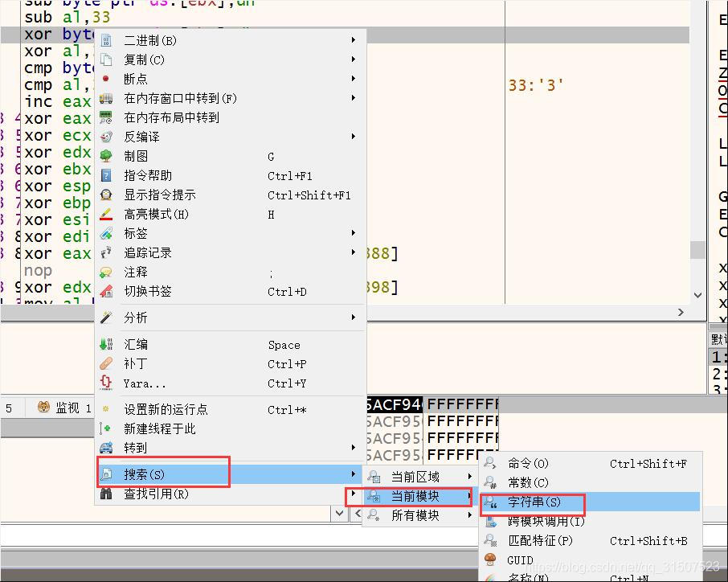Image resolution: width=728 pixels, height=582 pixels.
Task: Choose 在内存窗口中转到(F) entry
Action: coord(231,98)
